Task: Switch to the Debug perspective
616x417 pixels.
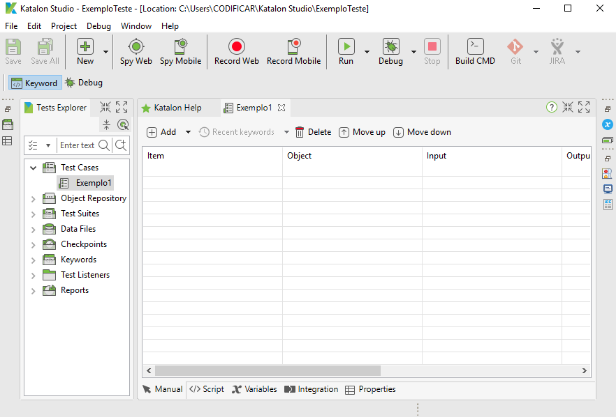Action: 84,83
